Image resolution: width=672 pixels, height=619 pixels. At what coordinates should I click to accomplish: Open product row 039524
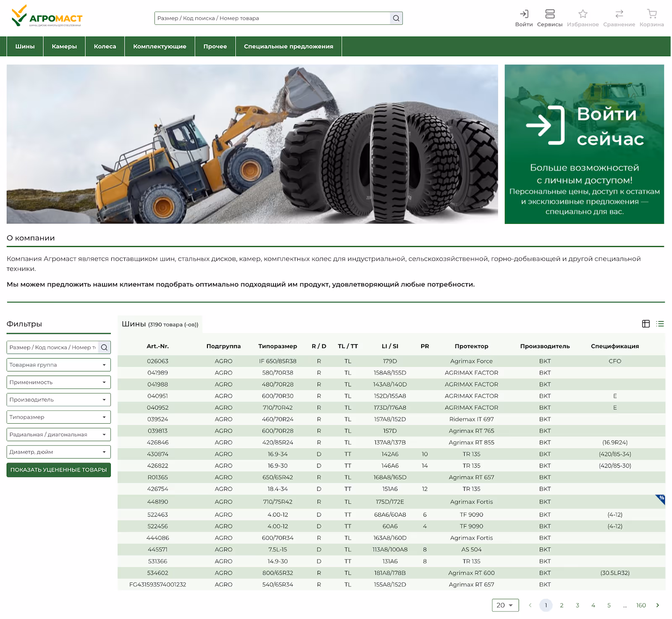[x=391, y=419]
